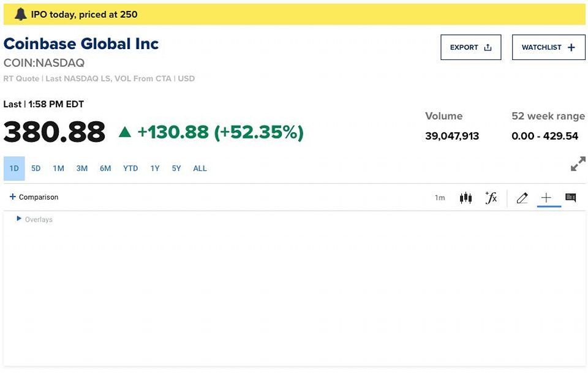588x373 pixels.
Task: Expand chart to fullscreen with arrows icon
Action: pyautogui.click(x=578, y=164)
